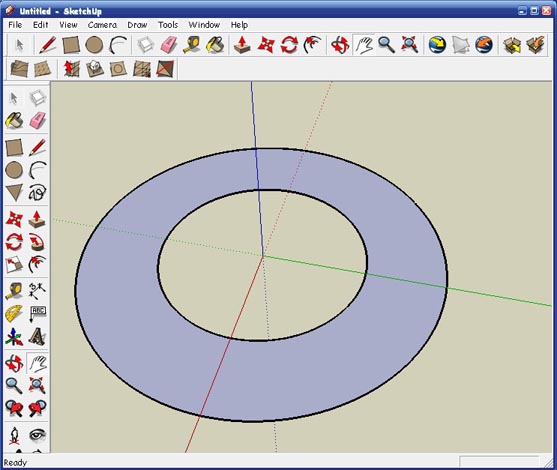Open the View menu
The height and width of the screenshot is (470, 557).
point(68,25)
